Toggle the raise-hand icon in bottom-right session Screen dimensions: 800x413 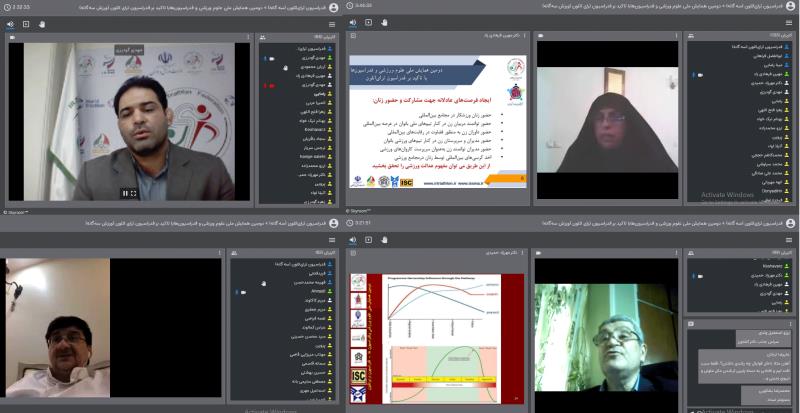tap(384, 240)
